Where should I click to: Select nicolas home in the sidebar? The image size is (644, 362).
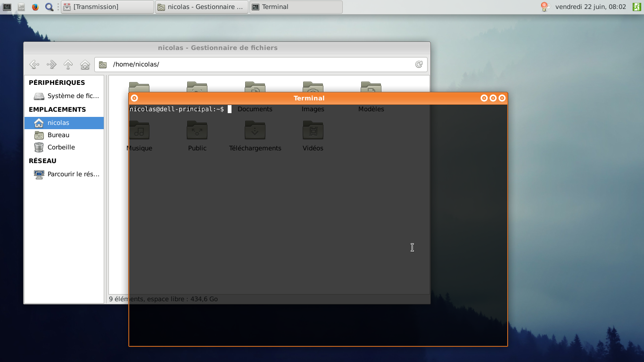click(64, 123)
